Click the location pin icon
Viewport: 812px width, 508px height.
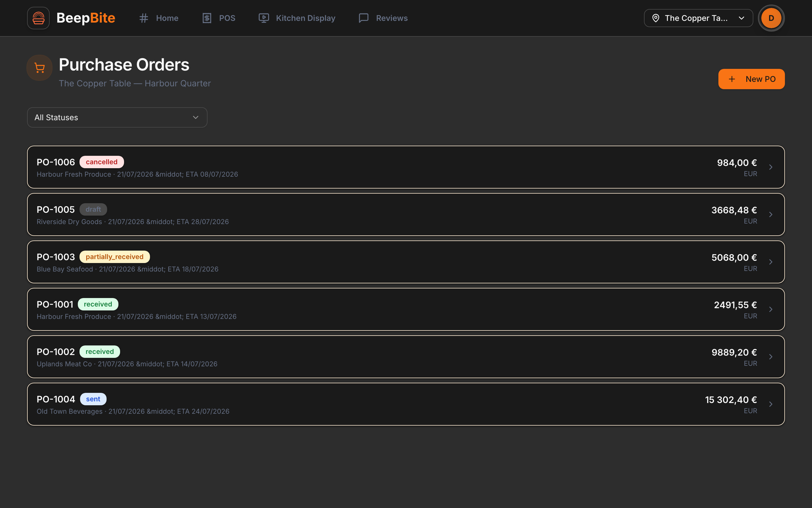(656, 18)
